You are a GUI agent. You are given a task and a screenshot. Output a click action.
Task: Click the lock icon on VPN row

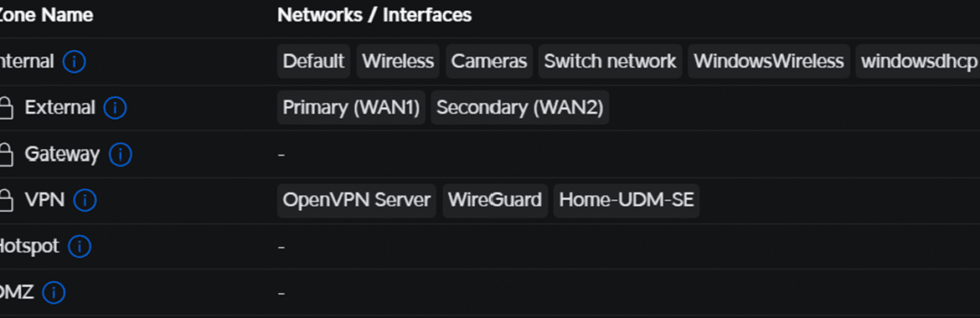tap(5, 201)
